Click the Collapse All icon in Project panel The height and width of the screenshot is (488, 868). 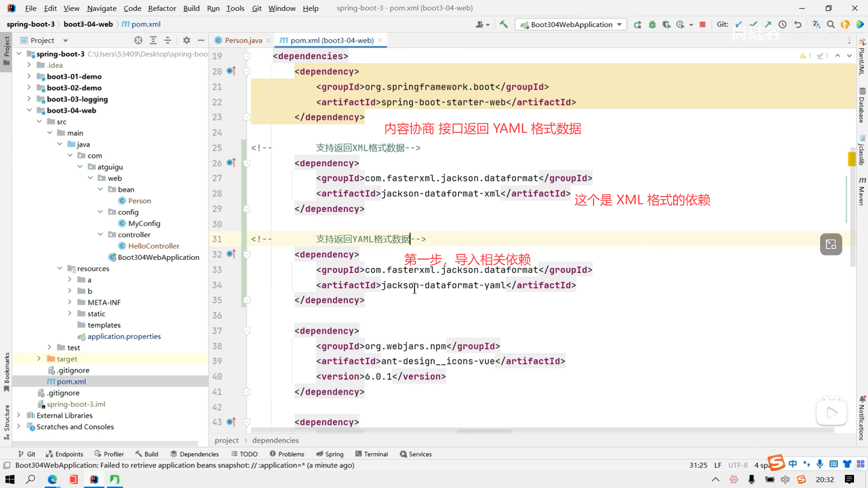[x=168, y=40]
